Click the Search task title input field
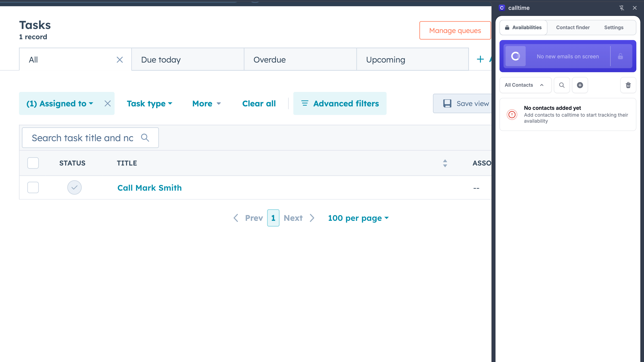The height and width of the screenshot is (362, 644). 83,138
